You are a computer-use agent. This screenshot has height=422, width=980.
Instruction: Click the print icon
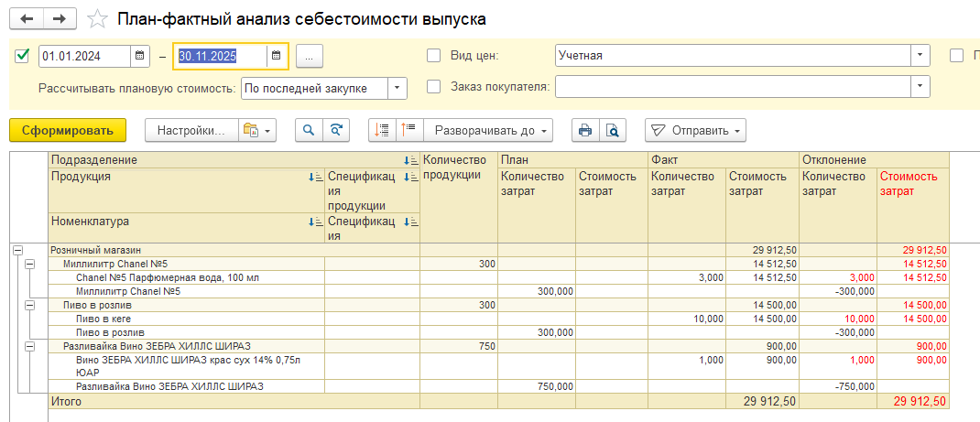pos(583,130)
